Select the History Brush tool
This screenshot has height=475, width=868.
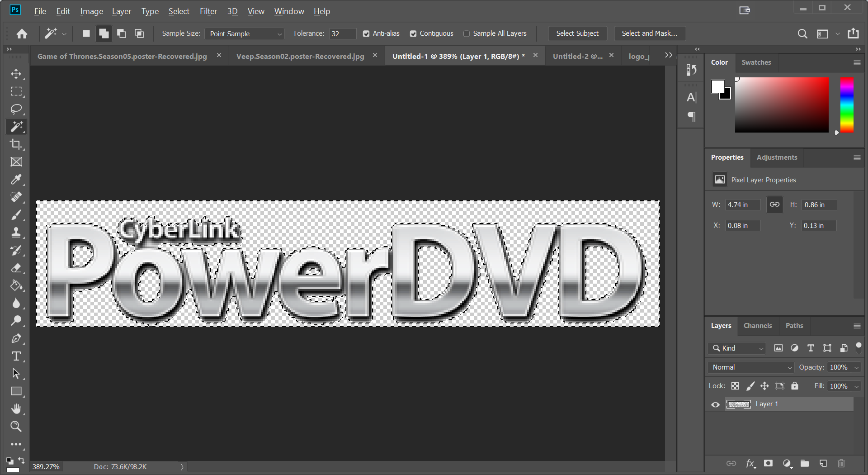[16, 250]
